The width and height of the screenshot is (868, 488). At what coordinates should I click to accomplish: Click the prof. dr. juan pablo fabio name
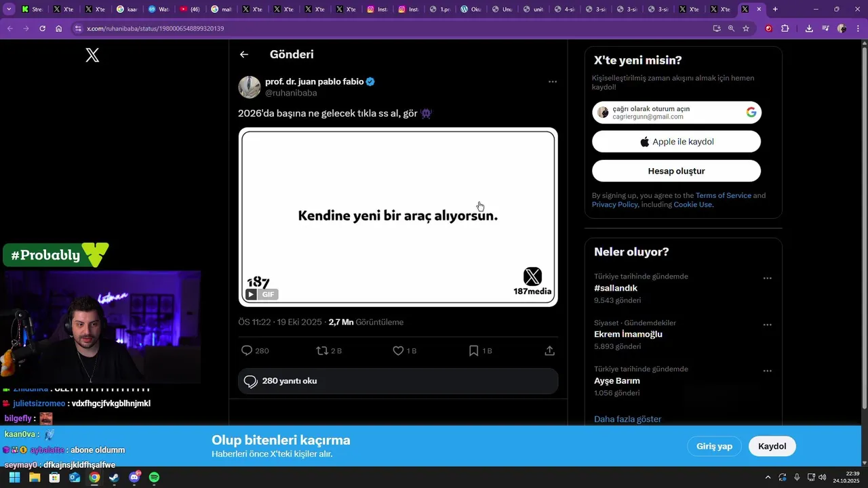(x=315, y=81)
